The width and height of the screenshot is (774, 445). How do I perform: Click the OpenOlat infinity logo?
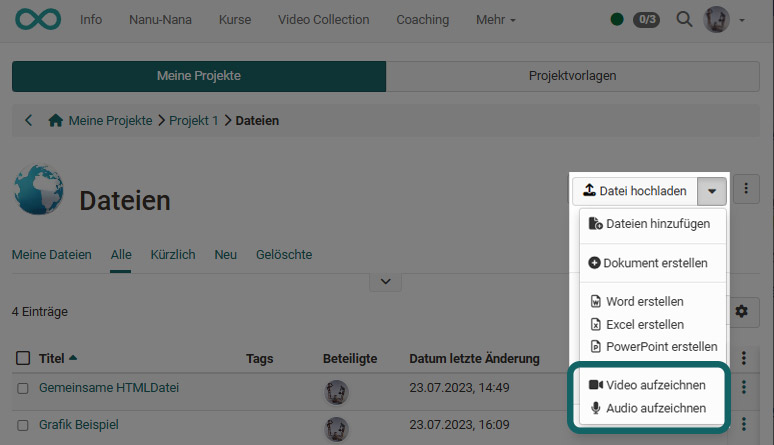39,19
